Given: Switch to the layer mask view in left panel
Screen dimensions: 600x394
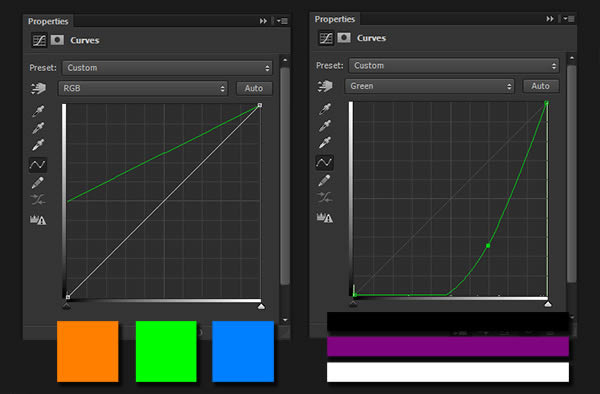Looking at the screenshot, I should point(57,40).
